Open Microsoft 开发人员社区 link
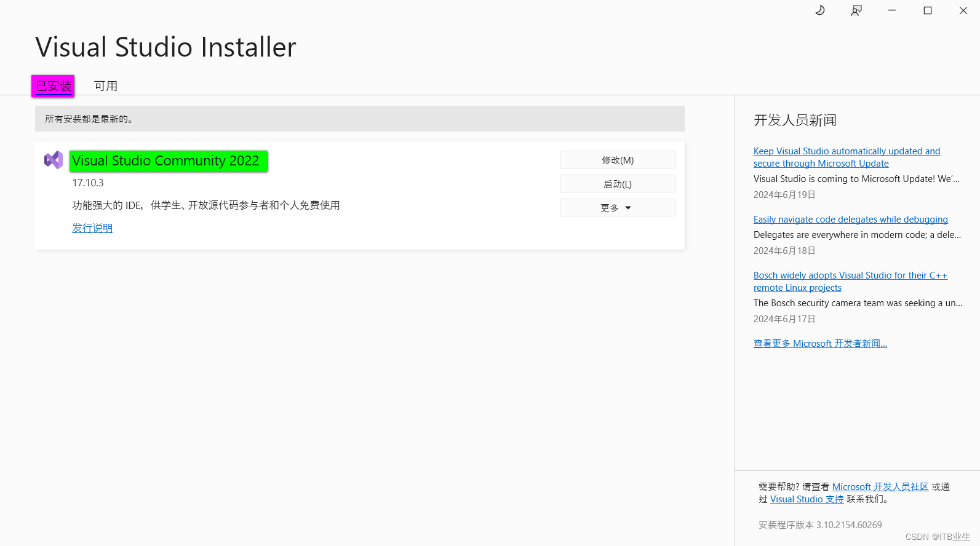 pyautogui.click(x=880, y=487)
